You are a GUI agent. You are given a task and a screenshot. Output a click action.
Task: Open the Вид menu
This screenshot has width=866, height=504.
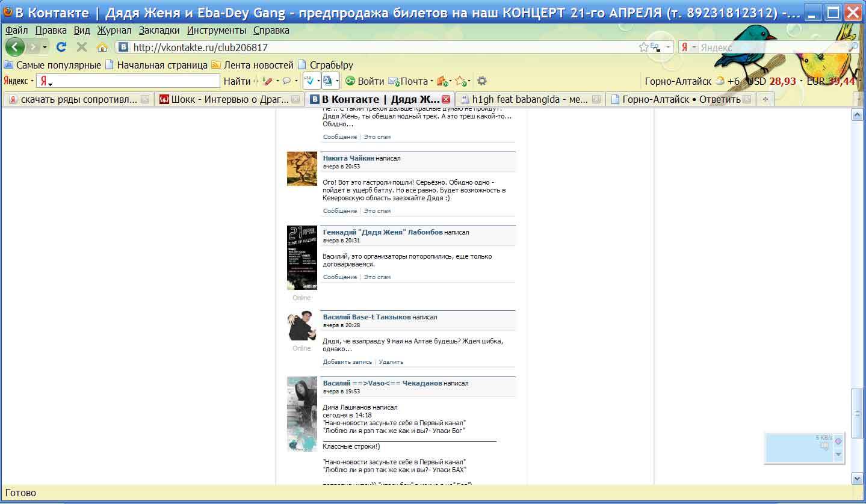(82, 30)
